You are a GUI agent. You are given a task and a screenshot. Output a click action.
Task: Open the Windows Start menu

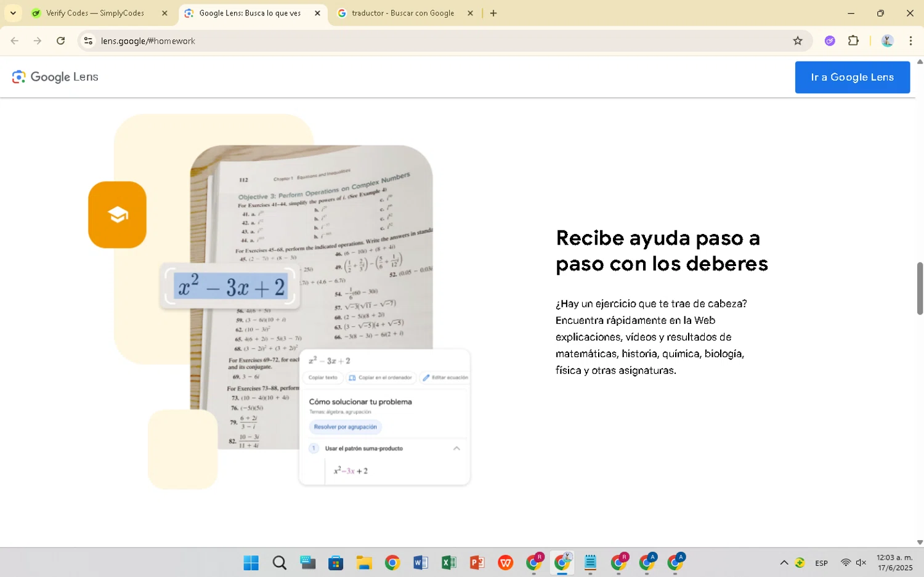(251, 563)
